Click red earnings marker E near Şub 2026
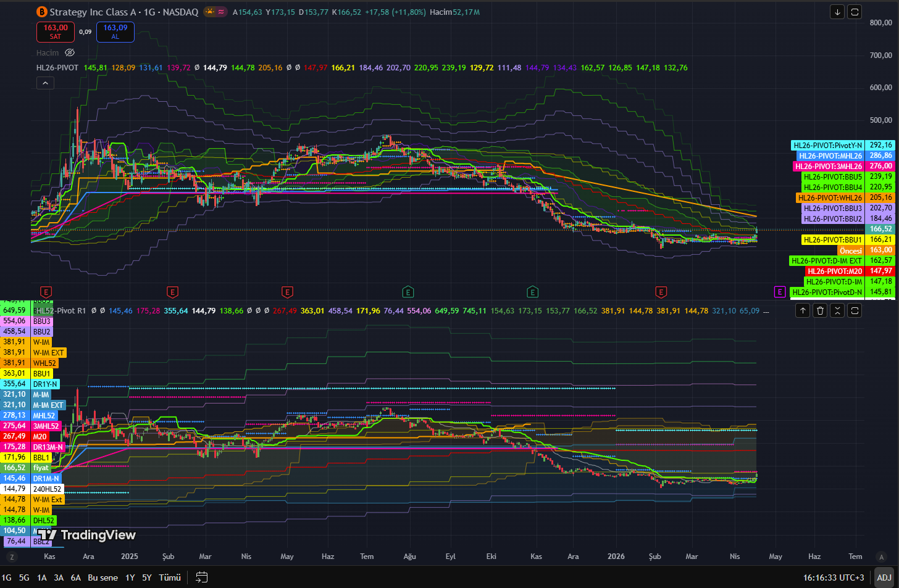This screenshot has height=588, width=899. pos(661,292)
